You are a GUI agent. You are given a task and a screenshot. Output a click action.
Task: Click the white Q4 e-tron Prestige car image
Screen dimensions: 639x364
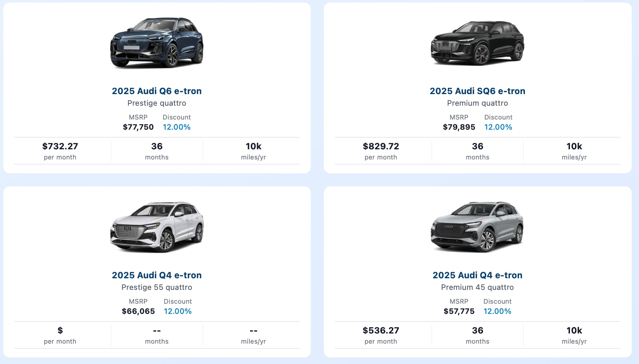[157, 227]
